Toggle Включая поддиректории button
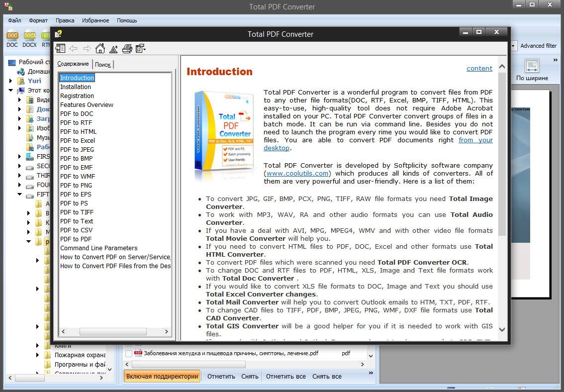The height and width of the screenshot is (392, 564). pos(162,376)
